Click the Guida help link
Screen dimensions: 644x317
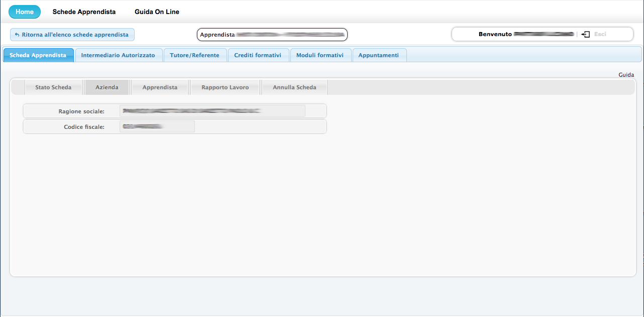point(626,75)
